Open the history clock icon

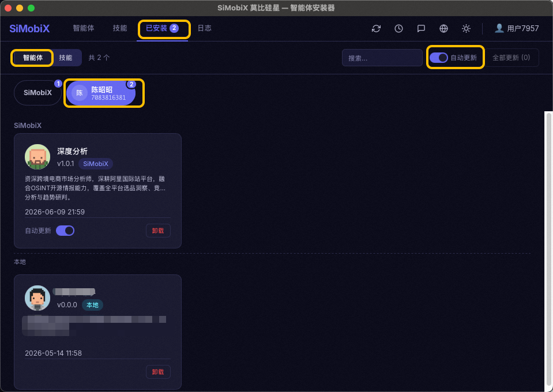pyautogui.click(x=398, y=29)
